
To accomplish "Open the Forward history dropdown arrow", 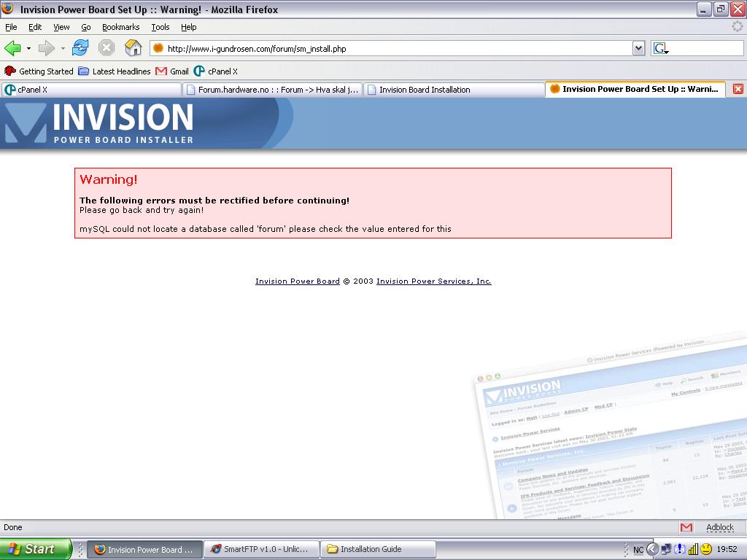I will click(63, 49).
